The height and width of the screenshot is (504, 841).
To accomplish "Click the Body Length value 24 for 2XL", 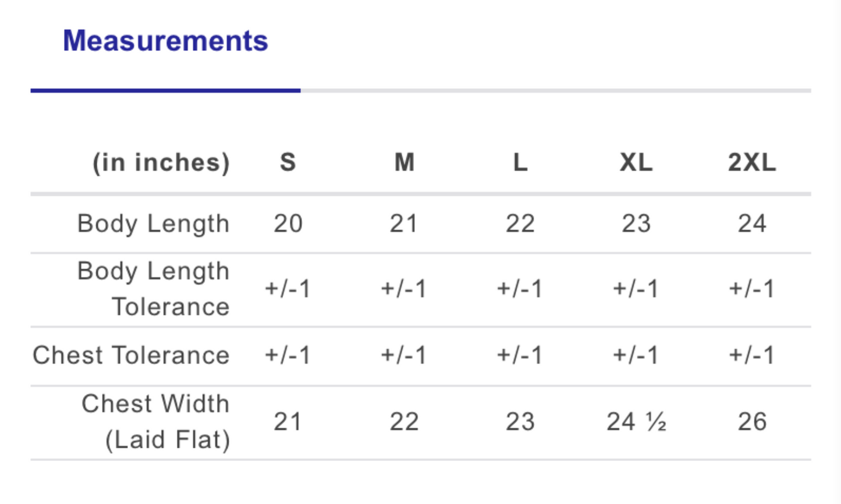I will click(x=752, y=224).
